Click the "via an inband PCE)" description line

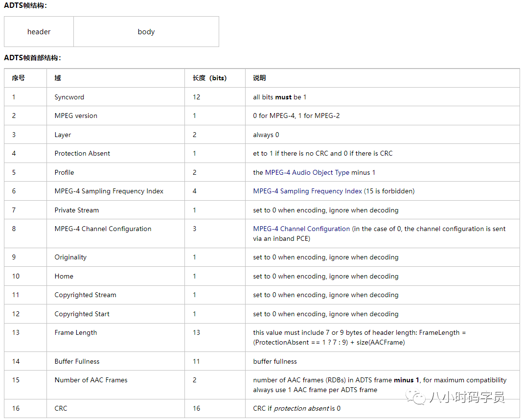coord(282,238)
